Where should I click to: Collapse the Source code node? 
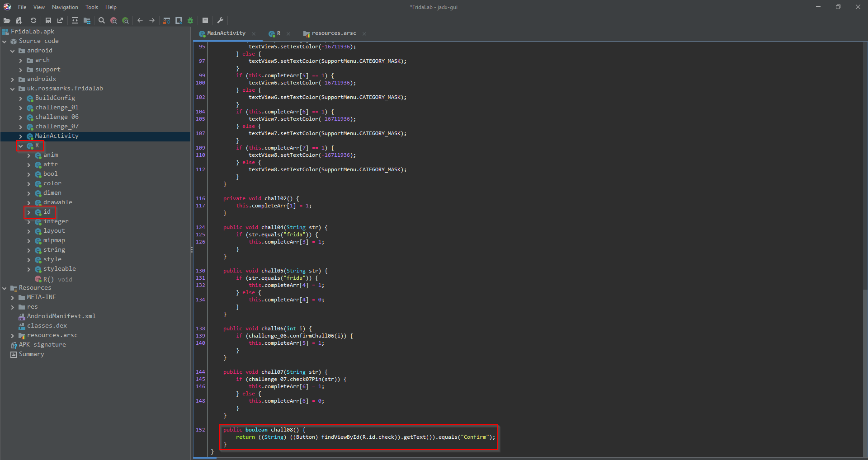5,41
